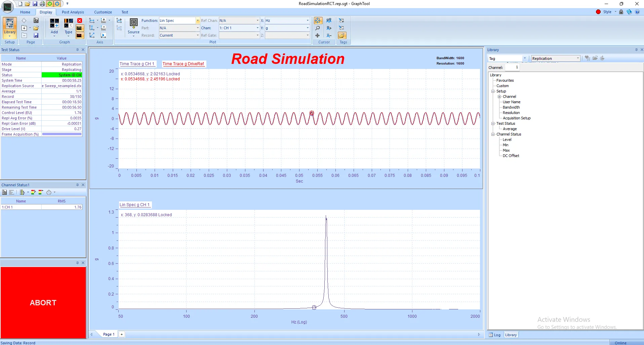Click the add cursor icon
644x345 pixels.
pos(329,28)
